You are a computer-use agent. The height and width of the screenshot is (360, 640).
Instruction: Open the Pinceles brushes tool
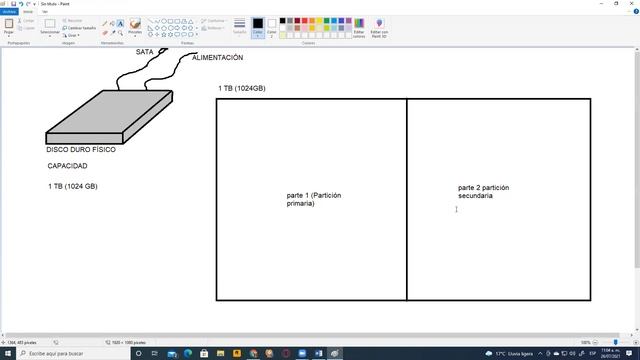[135, 27]
